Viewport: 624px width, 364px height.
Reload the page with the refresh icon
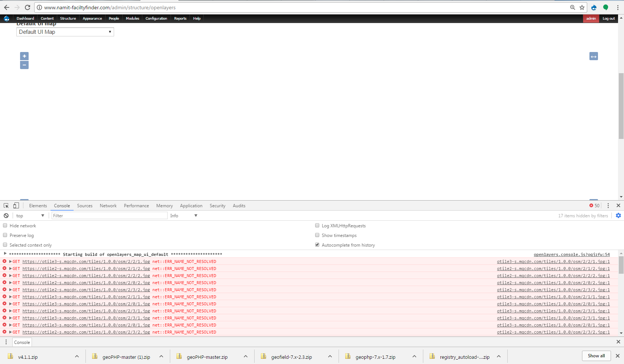click(x=28, y=7)
